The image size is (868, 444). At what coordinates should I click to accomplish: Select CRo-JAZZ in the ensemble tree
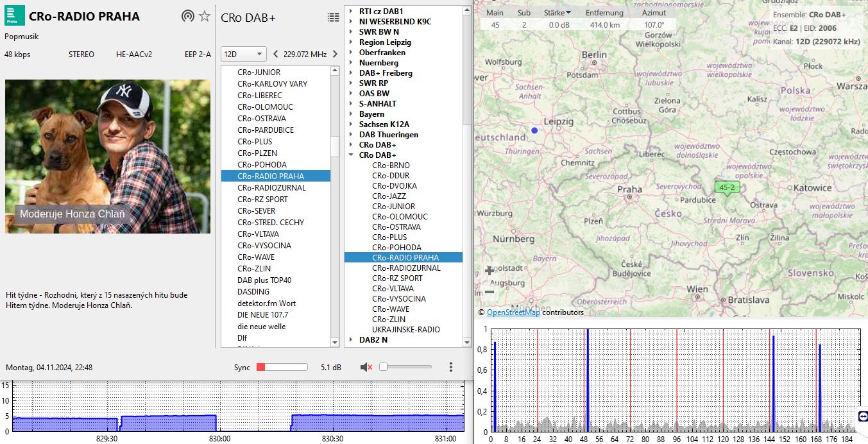(x=389, y=196)
